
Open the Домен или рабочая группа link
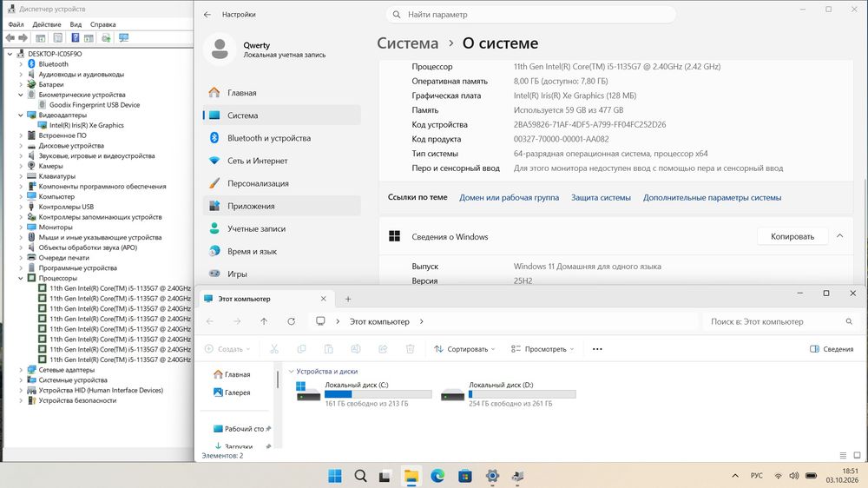510,197
